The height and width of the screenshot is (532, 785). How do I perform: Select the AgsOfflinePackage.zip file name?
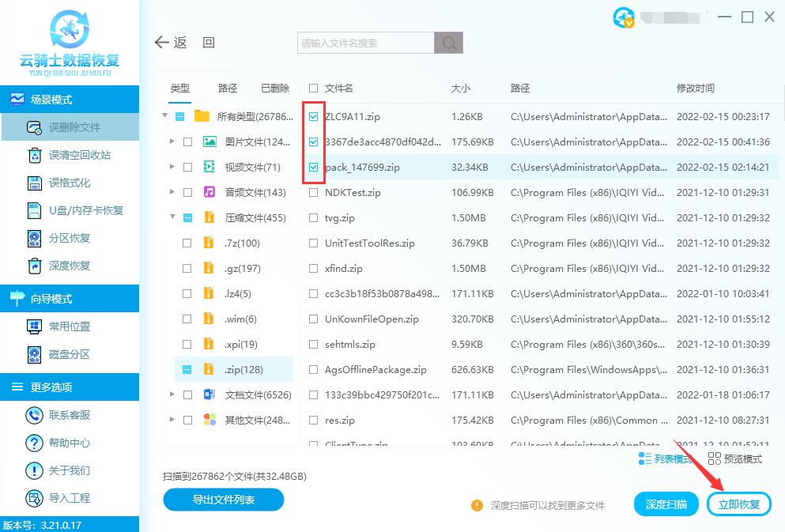coord(376,369)
